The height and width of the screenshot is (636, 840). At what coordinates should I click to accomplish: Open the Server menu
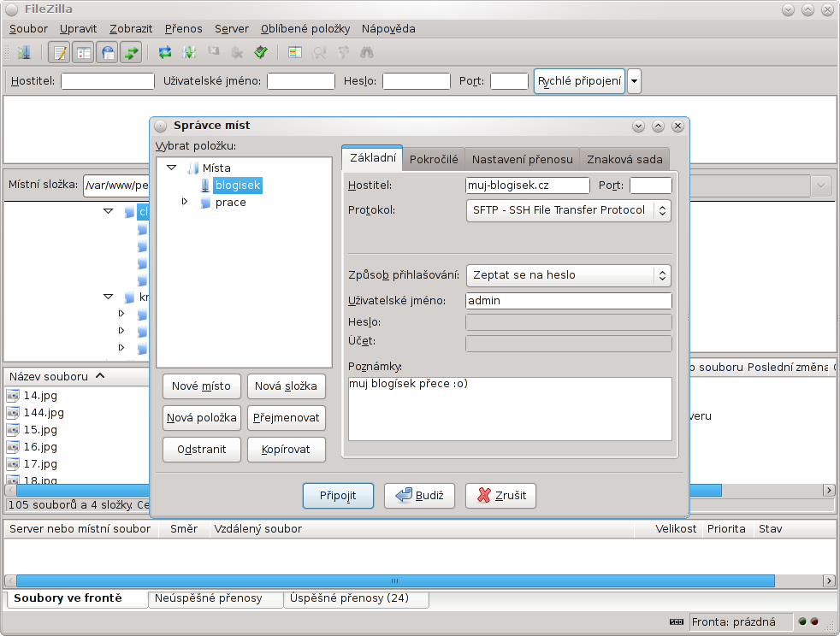232,29
